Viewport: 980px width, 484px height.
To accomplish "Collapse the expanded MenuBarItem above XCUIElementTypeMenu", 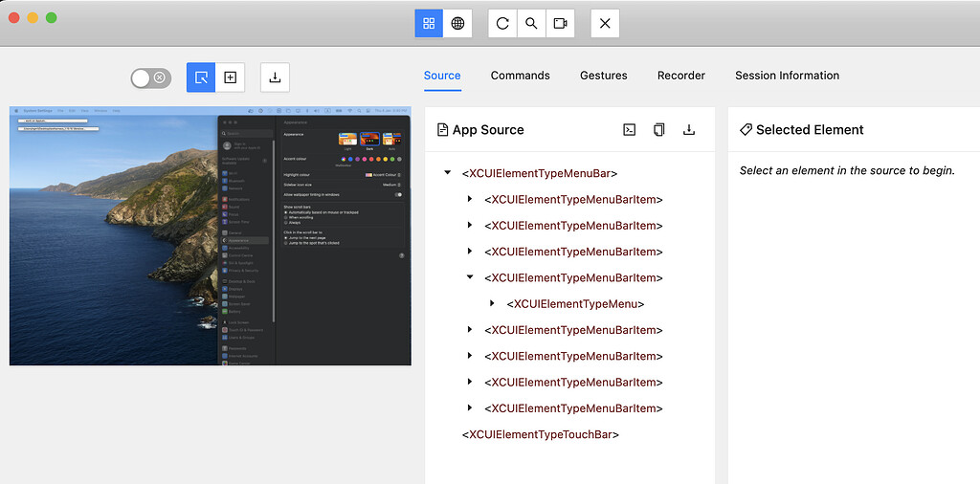I will coord(470,276).
